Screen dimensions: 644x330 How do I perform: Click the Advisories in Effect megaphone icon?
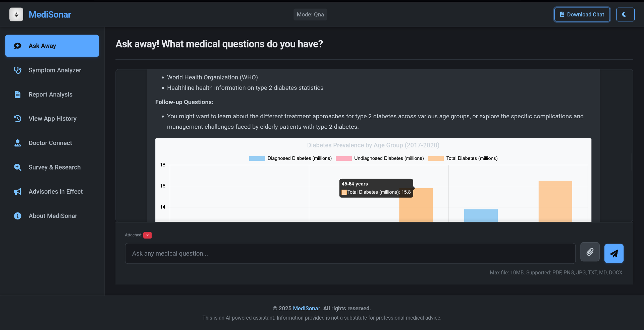point(17,192)
